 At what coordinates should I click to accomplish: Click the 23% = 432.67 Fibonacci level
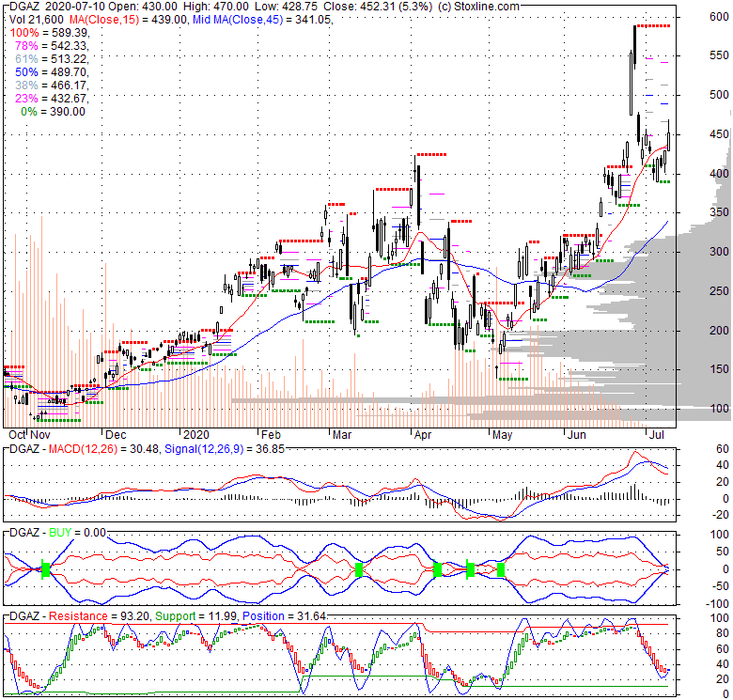pyautogui.click(x=52, y=98)
